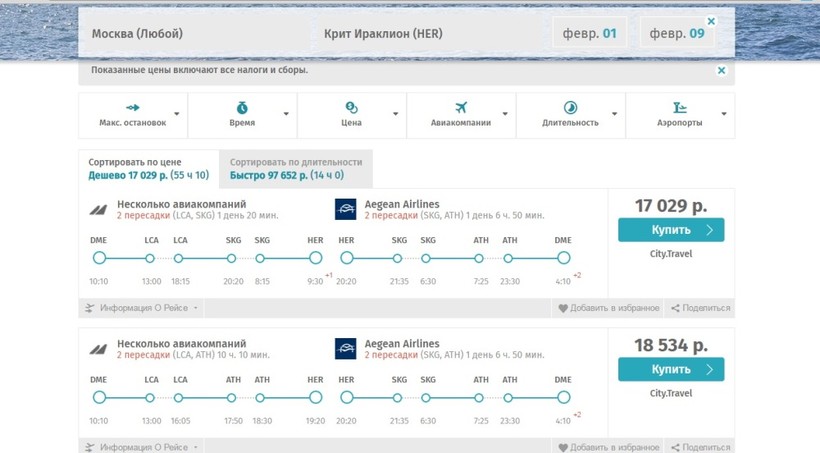
Task: Buy the 17 029 р. ticket
Action: tap(671, 230)
